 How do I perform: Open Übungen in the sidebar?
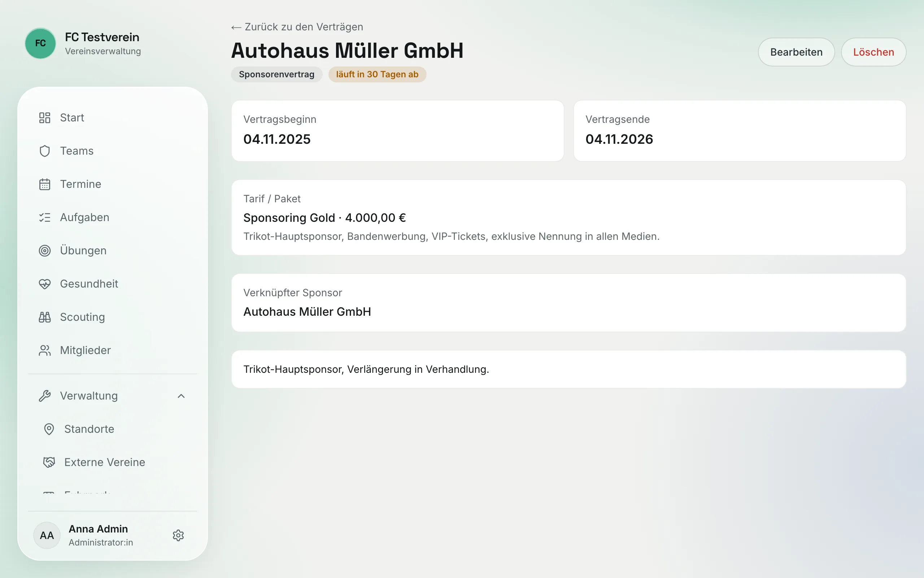(113, 251)
